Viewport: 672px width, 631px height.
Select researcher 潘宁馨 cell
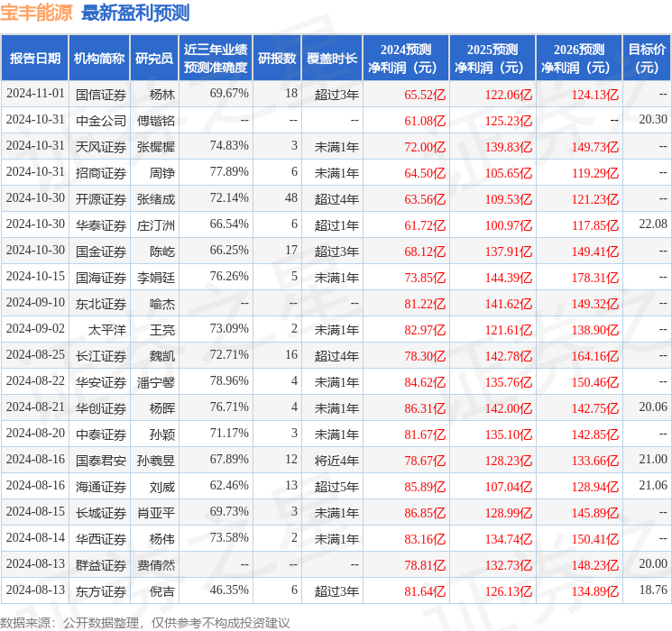[x=155, y=382]
